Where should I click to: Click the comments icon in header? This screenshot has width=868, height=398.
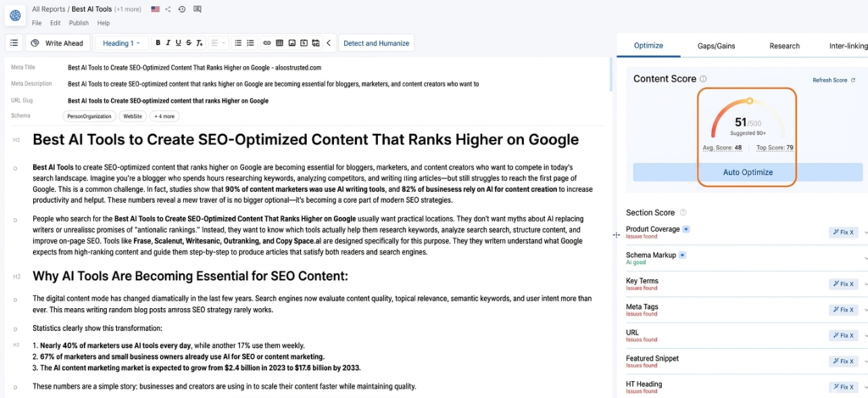pos(198,9)
